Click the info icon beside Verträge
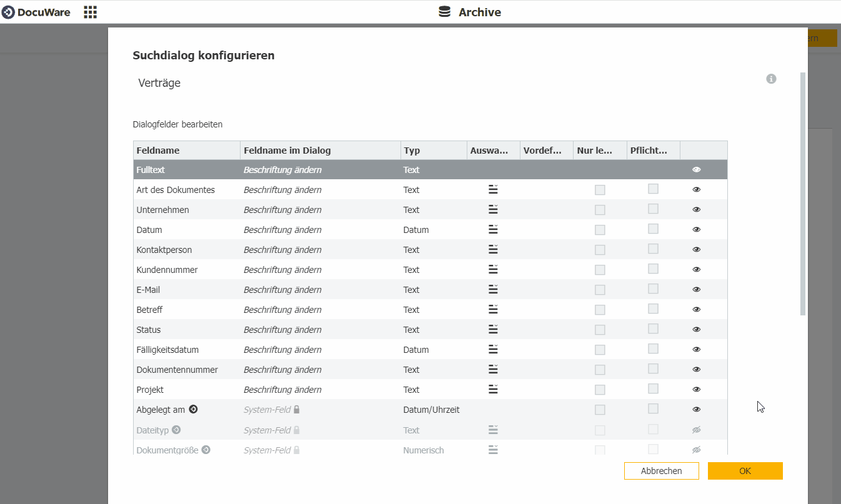841x504 pixels. coord(771,79)
